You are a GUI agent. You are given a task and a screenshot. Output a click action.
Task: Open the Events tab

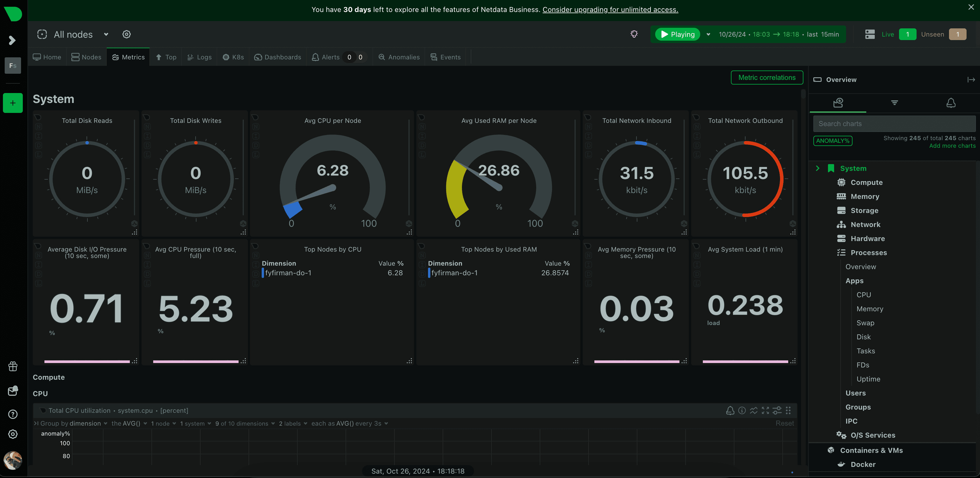click(446, 57)
